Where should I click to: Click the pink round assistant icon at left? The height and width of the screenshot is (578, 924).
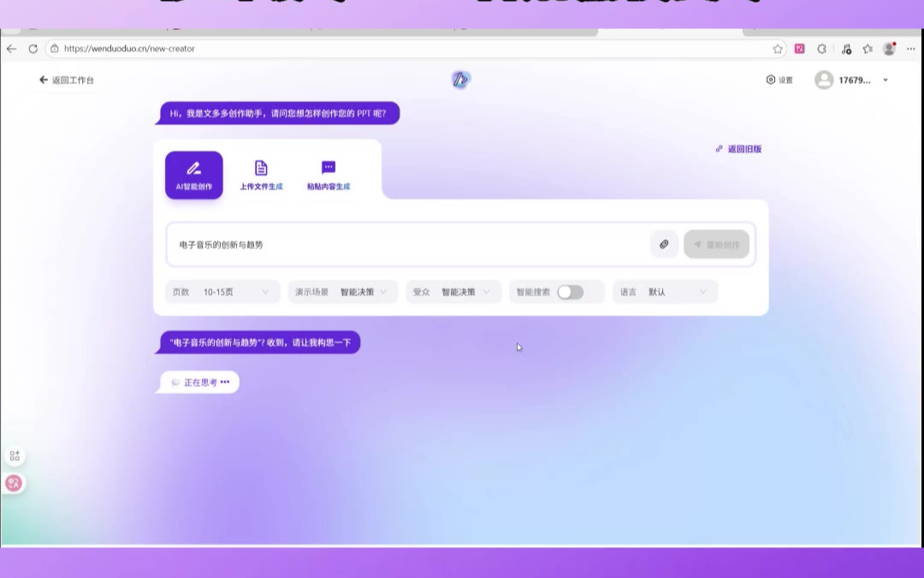click(x=14, y=483)
